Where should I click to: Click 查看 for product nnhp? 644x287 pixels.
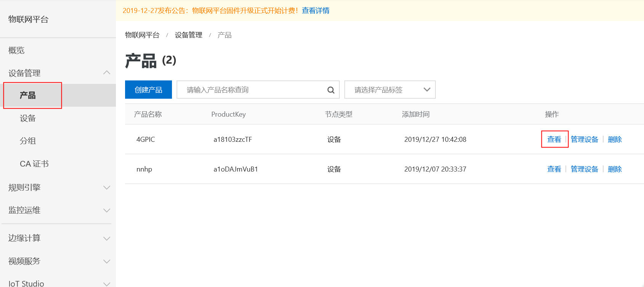[x=554, y=169]
